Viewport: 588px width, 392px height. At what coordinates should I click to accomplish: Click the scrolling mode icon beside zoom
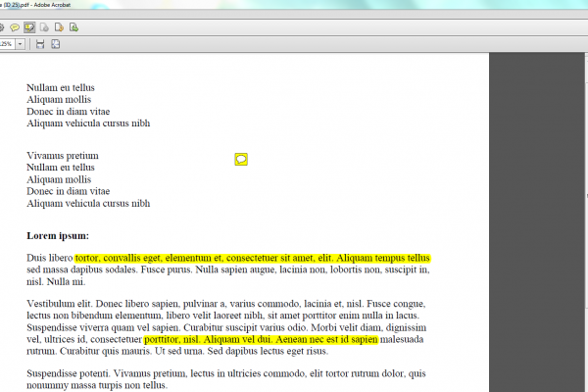point(40,44)
